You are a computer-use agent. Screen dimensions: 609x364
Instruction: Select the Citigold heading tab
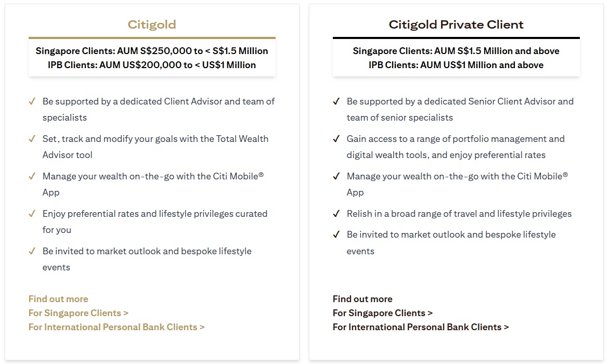tap(151, 24)
